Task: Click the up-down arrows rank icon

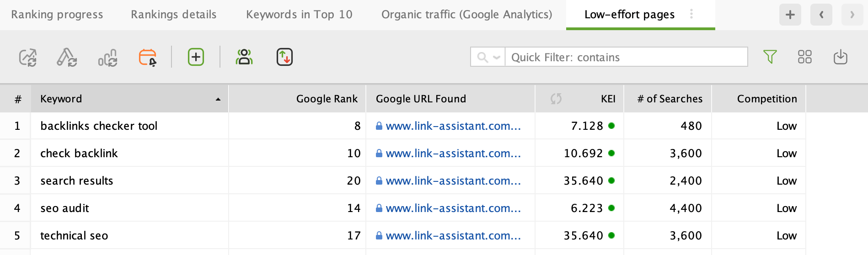Action: [284, 57]
